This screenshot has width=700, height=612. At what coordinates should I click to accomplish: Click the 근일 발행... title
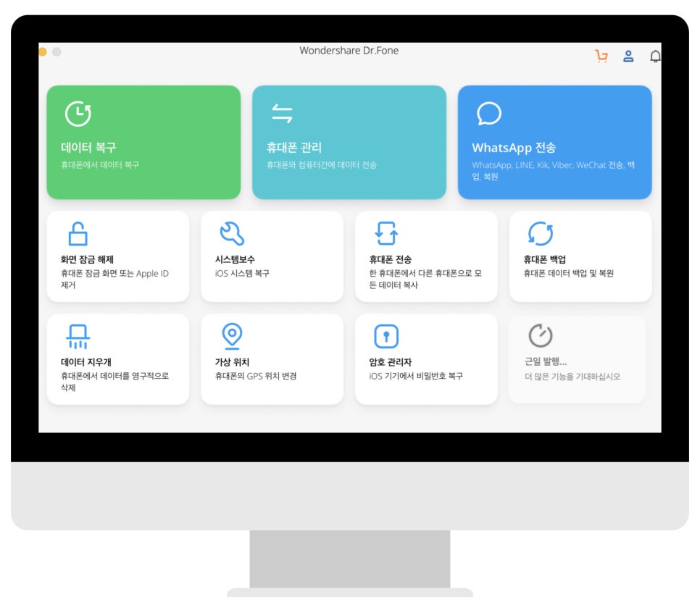click(x=546, y=361)
